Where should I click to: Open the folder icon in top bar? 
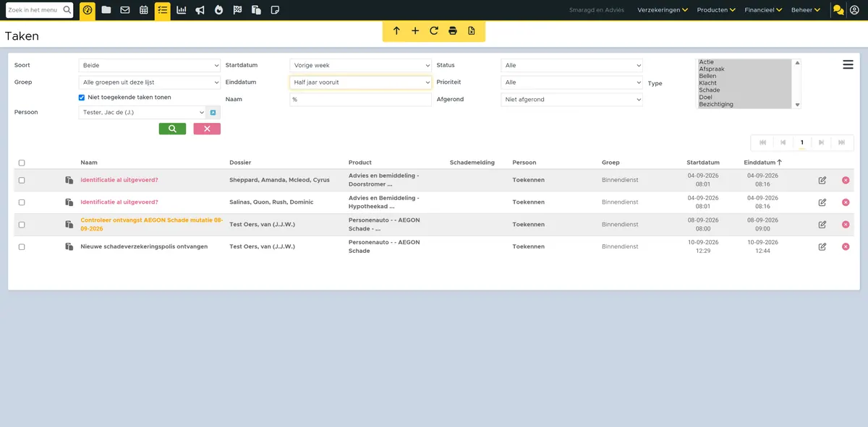click(106, 10)
